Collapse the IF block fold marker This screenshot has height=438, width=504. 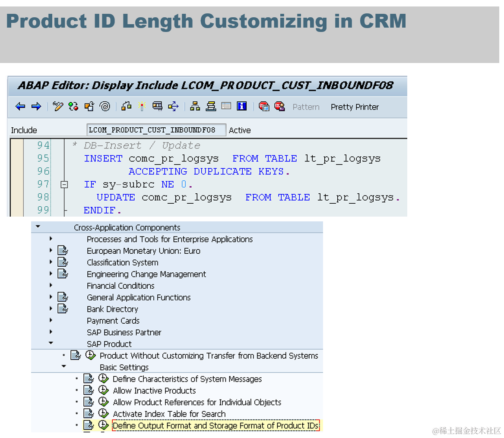pyautogui.click(x=64, y=185)
